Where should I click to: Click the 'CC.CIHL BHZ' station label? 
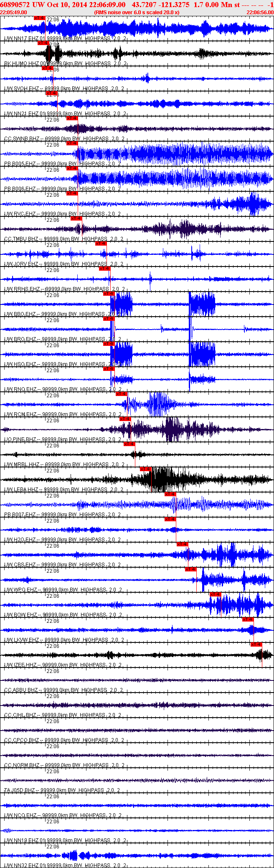20,715
